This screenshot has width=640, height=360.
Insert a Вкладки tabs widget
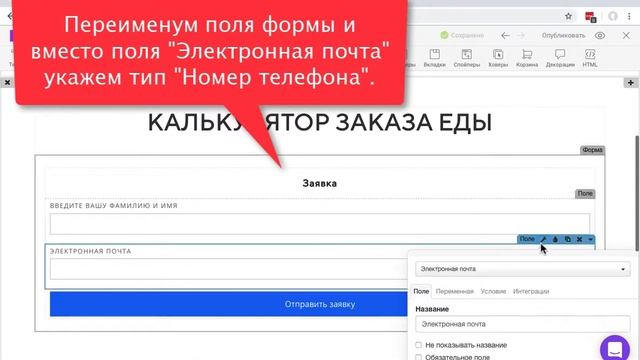[x=434, y=58]
